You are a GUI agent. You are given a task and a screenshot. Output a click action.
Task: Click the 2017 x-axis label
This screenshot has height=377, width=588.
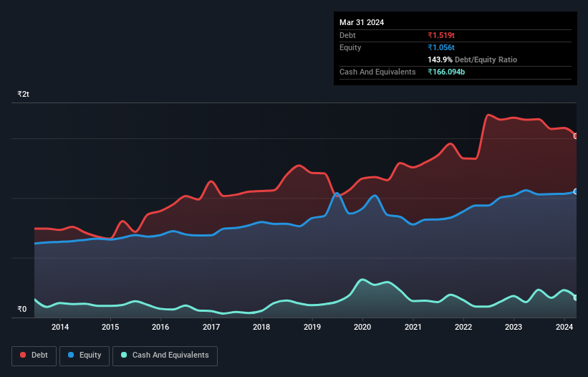pos(211,327)
